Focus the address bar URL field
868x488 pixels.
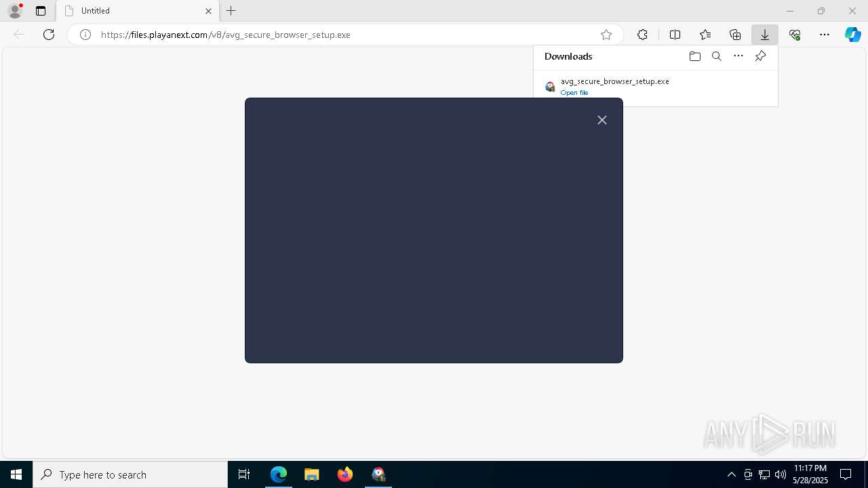point(346,35)
